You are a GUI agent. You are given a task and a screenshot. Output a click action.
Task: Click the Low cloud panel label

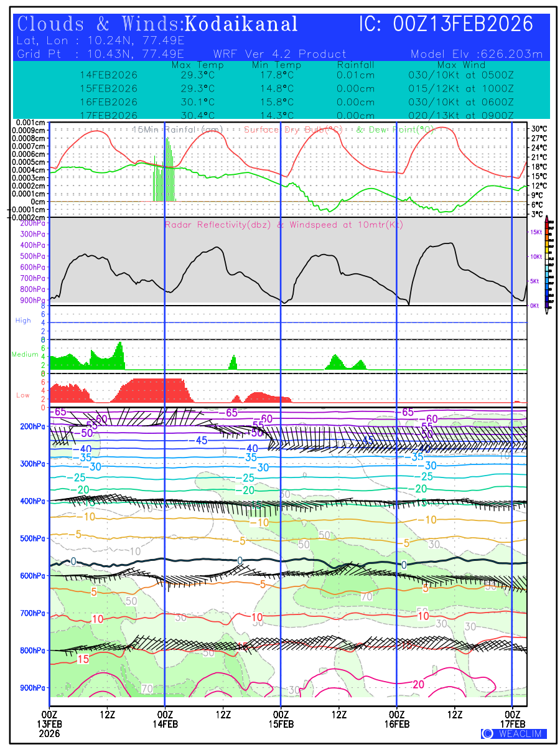pyautogui.click(x=23, y=395)
